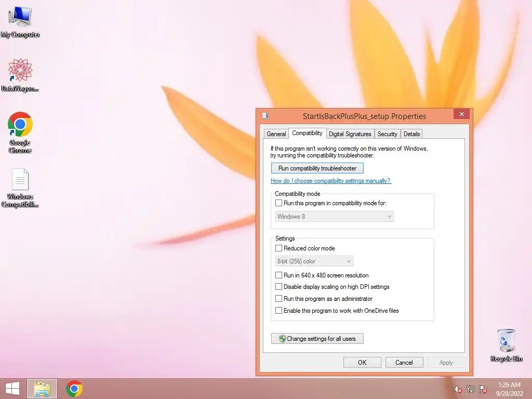Open the Digital Signatures tab
Viewport: 532px width, 399px height.
350,134
